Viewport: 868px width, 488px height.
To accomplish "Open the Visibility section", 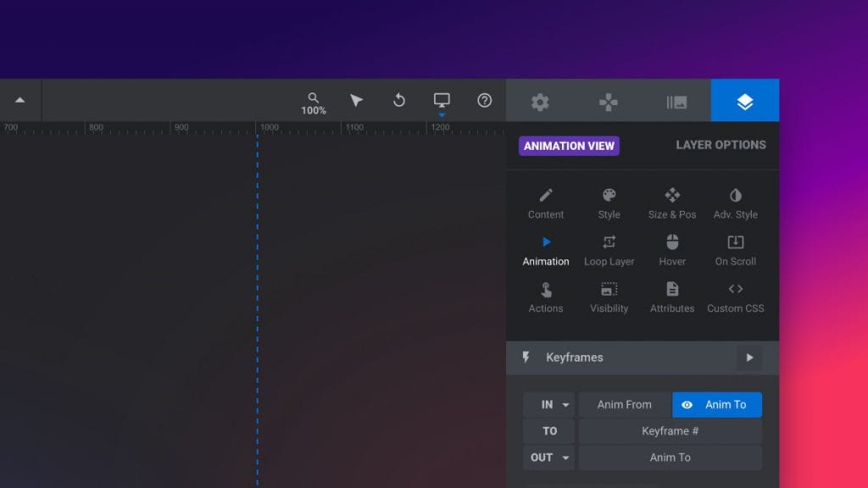I will pos(609,297).
